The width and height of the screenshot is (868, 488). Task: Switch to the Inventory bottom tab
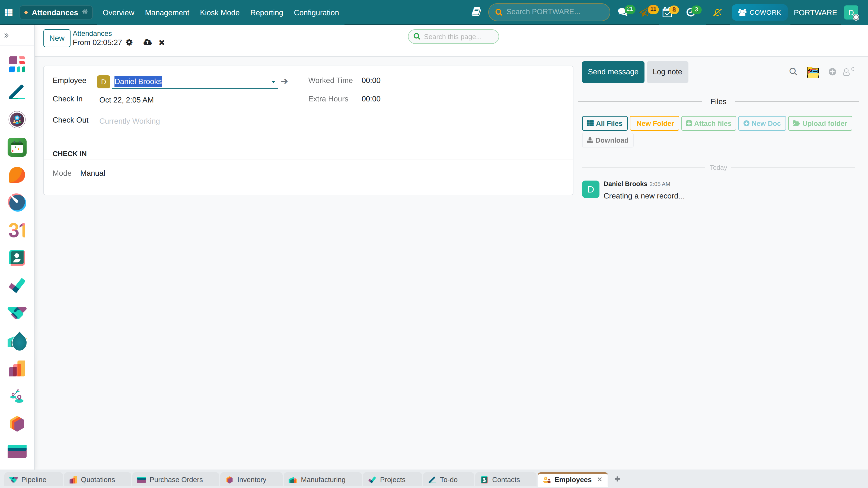pos(251,480)
